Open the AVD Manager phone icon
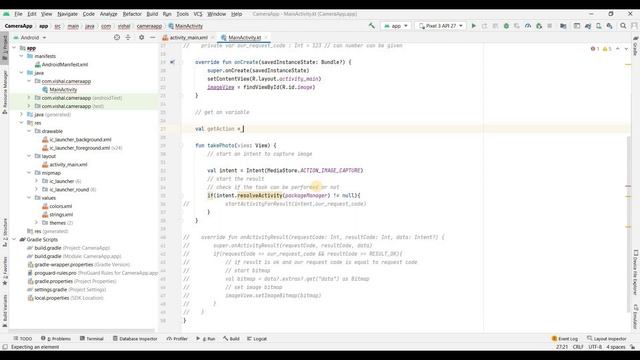Viewport: 640px width, 360px height. [x=599, y=26]
